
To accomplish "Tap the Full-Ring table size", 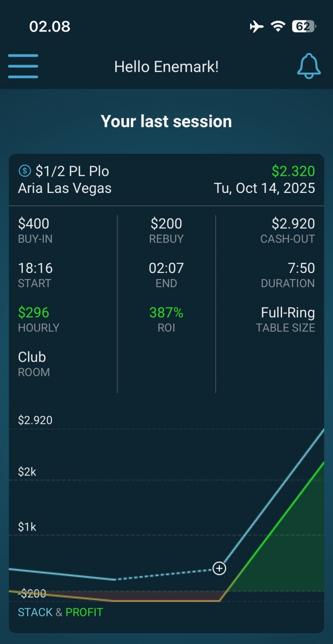I will pyautogui.click(x=288, y=312).
